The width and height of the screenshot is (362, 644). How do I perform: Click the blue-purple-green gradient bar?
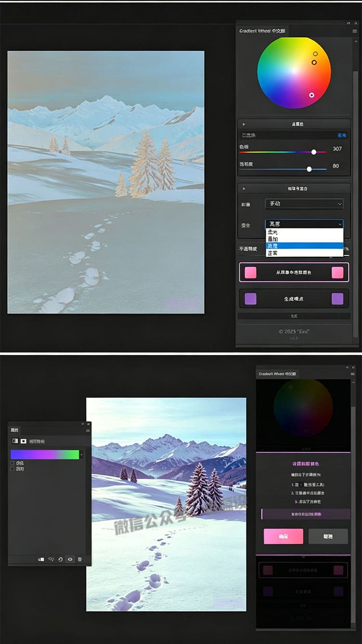45,455
